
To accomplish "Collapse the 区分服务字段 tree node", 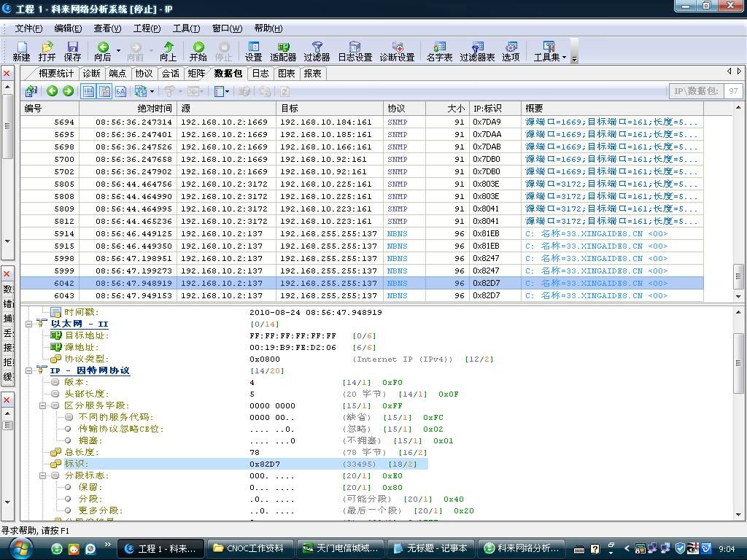I will [x=43, y=405].
